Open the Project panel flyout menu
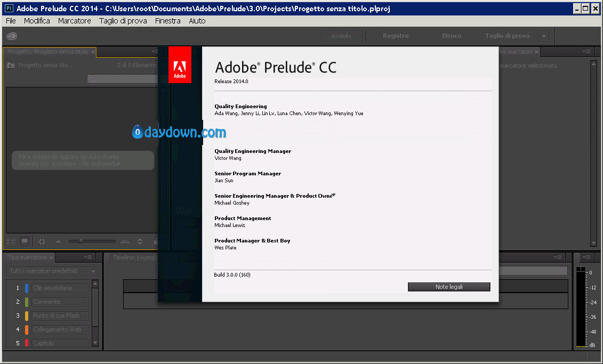 (154, 52)
